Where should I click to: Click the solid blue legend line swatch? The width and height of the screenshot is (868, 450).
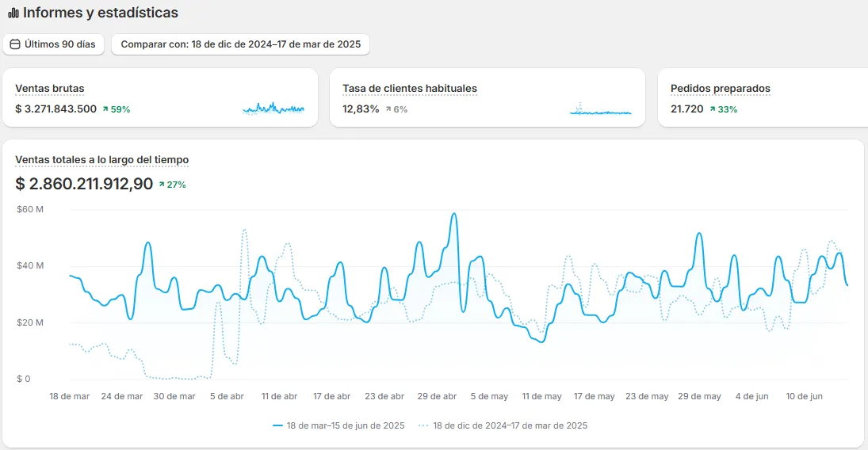tap(278, 425)
